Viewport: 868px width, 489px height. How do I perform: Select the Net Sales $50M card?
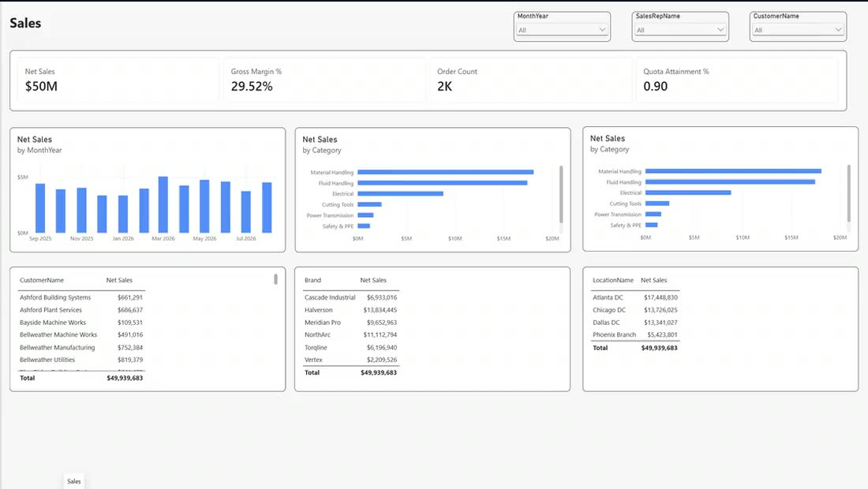click(x=117, y=80)
